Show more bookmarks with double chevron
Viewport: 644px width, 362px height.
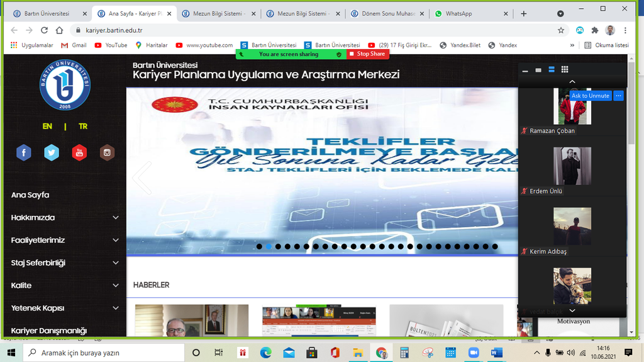[572, 45]
